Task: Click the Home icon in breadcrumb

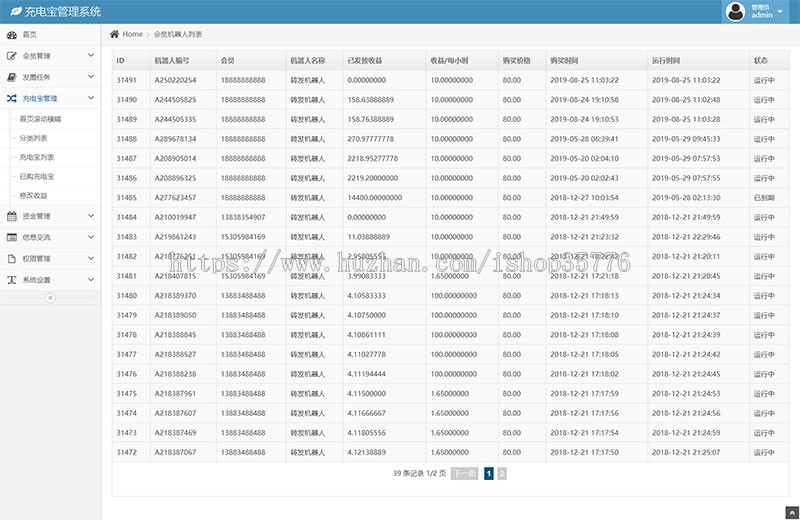Action: [115, 34]
